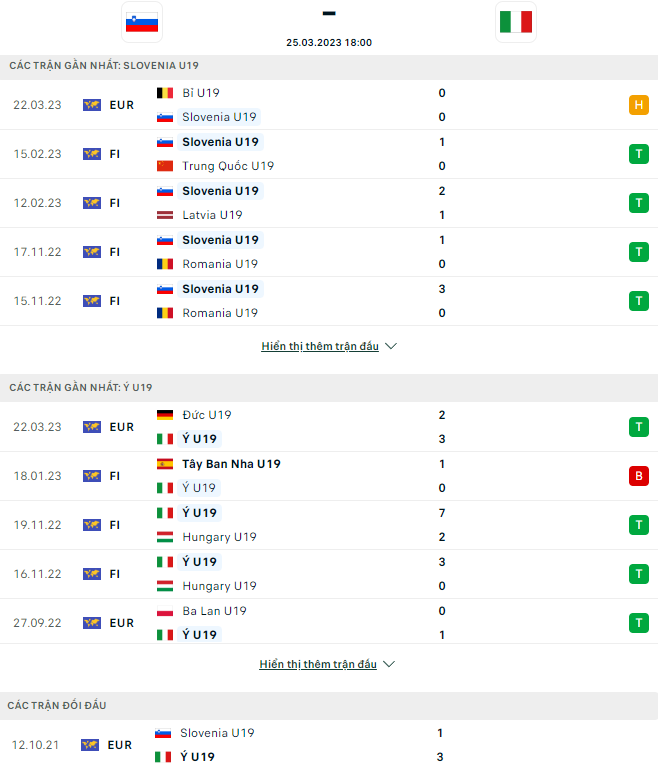
Task: Click the Germany flag next to Đức U19
Action: 165,415
